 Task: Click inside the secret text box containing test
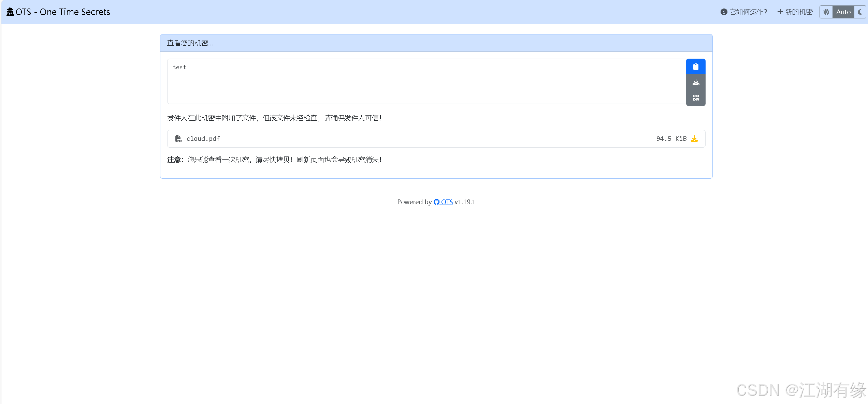(426, 81)
